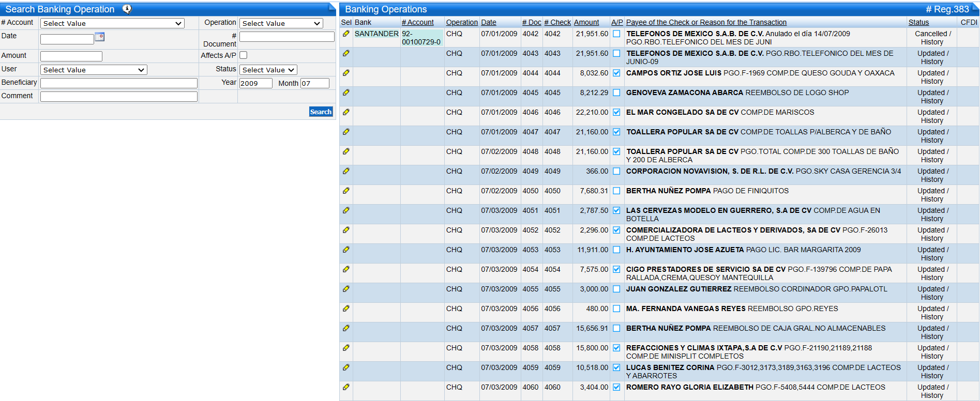Sort table by Status column header
The height and width of the screenshot is (401, 980).
coord(919,22)
